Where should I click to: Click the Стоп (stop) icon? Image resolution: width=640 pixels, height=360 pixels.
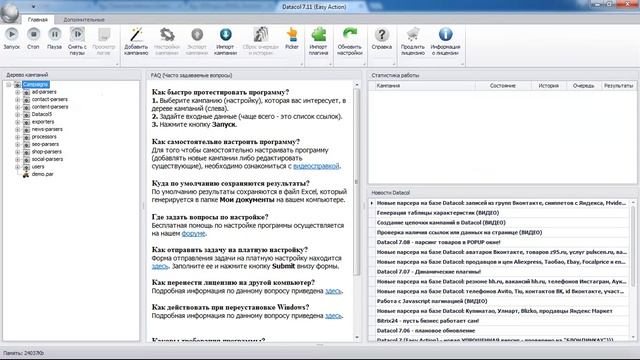coord(33,34)
